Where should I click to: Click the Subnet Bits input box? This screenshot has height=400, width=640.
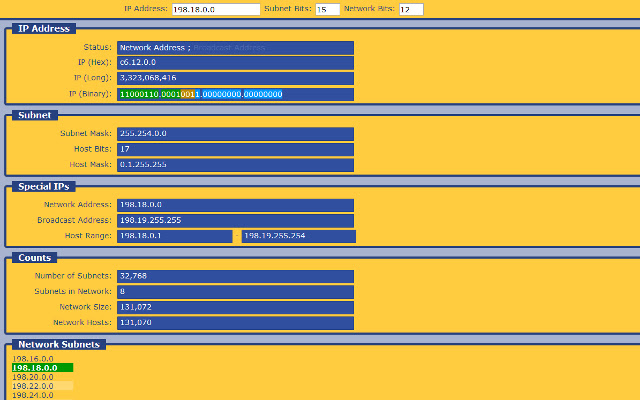click(x=327, y=9)
